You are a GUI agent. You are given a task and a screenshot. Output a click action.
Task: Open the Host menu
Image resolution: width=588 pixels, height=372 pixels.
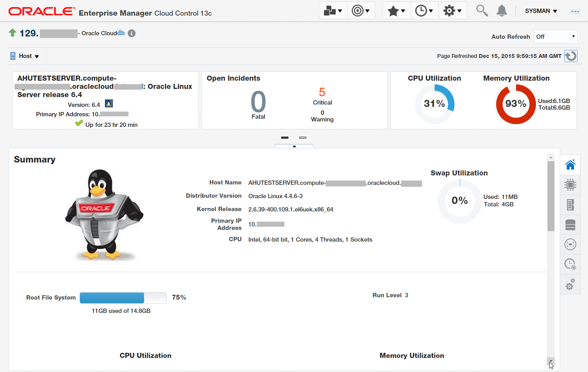pos(25,56)
